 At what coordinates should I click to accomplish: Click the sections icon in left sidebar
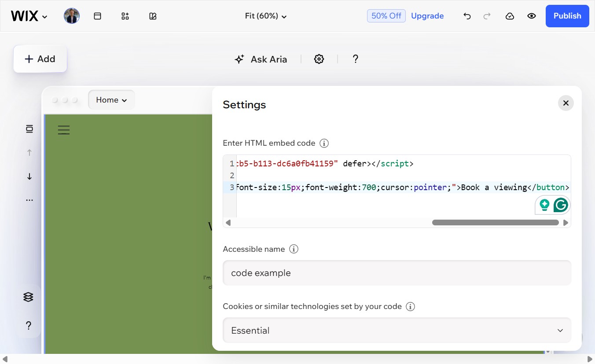tap(29, 129)
